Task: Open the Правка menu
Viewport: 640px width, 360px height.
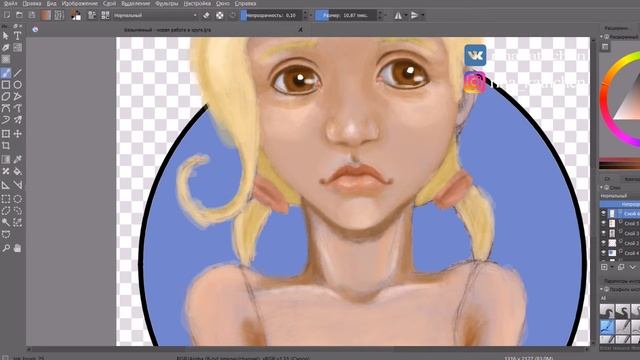Action: (31, 3)
